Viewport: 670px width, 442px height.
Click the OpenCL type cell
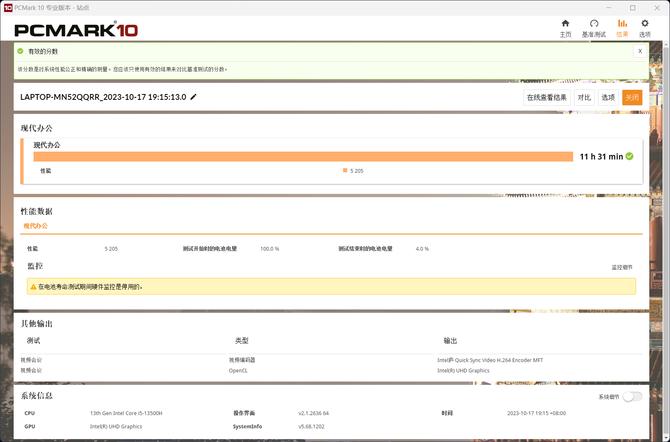[x=238, y=371]
